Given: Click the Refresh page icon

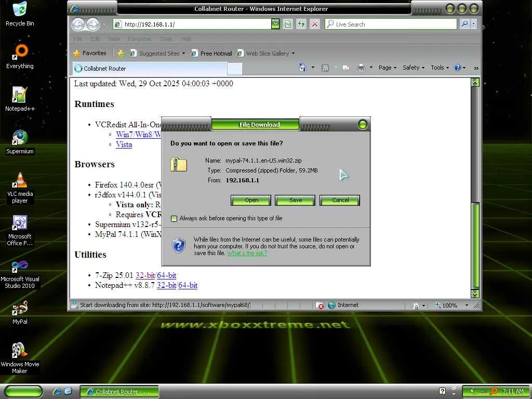Looking at the screenshot, I should [301, 24].
